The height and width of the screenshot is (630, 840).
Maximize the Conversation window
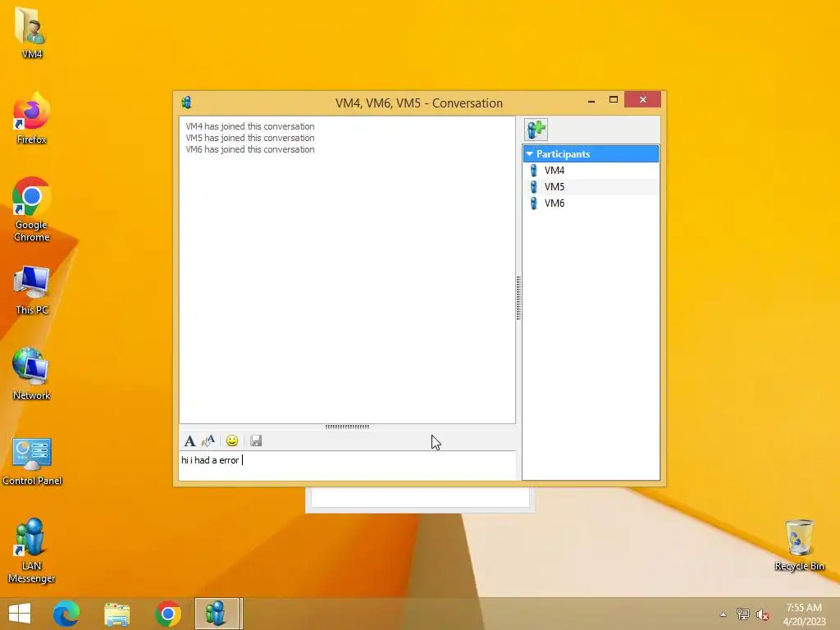tap(614, 100)
